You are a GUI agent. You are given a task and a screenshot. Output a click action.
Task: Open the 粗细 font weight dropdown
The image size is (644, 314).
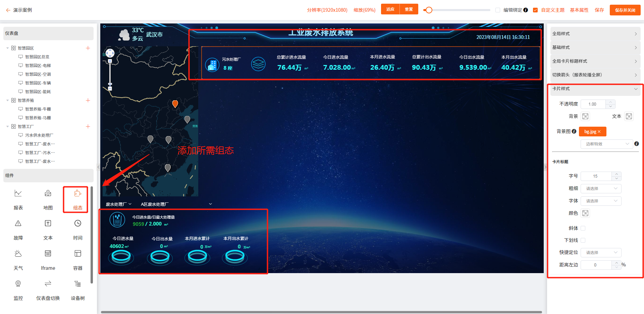[601, 188]
